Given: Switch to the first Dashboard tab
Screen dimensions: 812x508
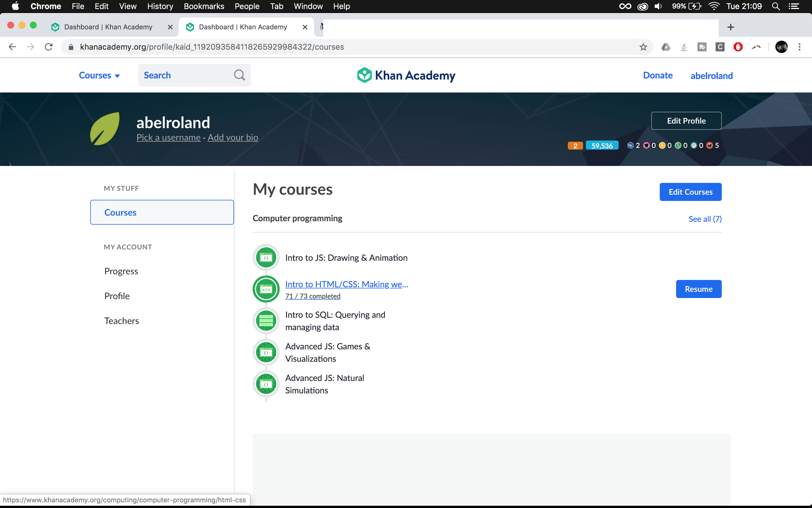Looking at the screenshot, I should (108, 27).
